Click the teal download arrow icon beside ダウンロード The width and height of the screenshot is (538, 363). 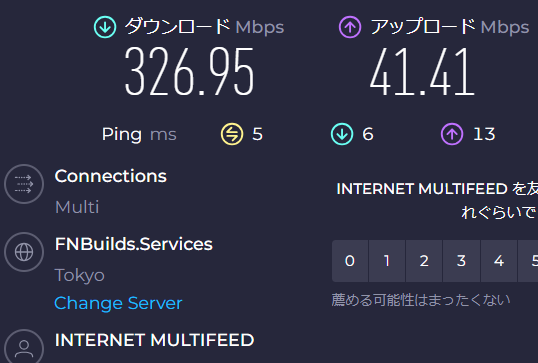point(105,27)
